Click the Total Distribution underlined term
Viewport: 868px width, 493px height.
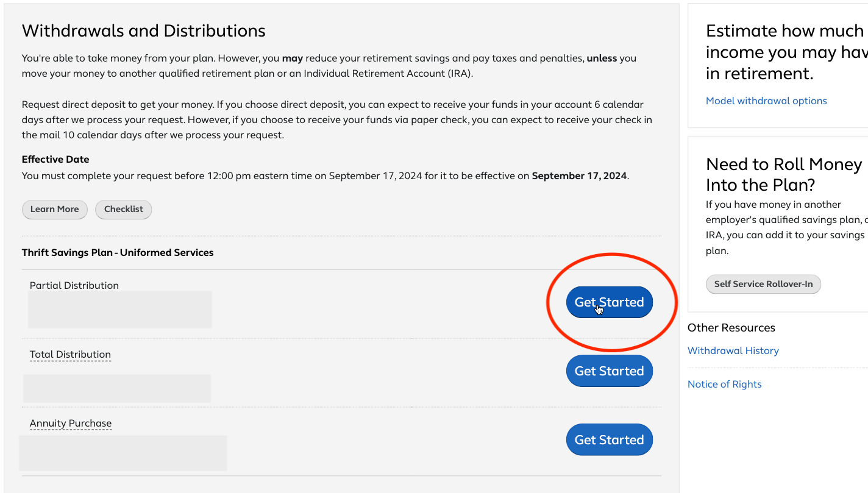click(x=70, y=355)
